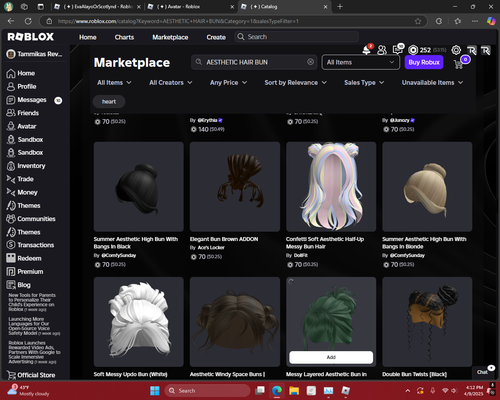Expand the Sort by Relevance dropdown
The image size is (500, 400).
295,82
